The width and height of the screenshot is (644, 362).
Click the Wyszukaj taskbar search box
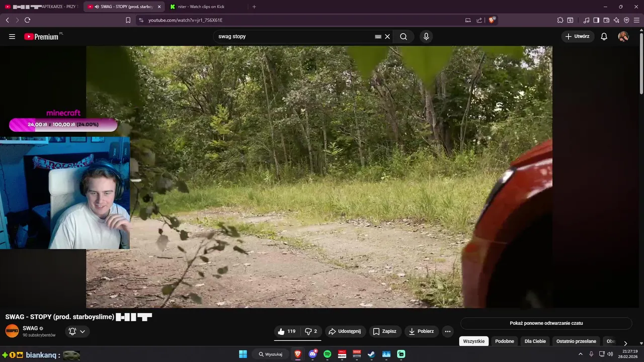point(270,354)
